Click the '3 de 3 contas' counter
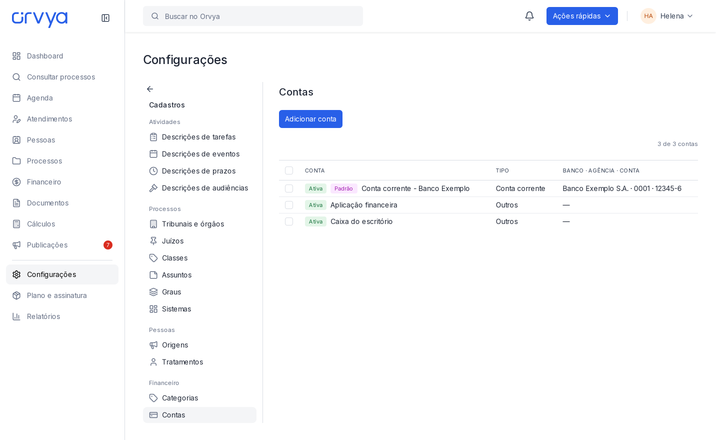Viewport: 720px width, 440px height. pos(677,144)
